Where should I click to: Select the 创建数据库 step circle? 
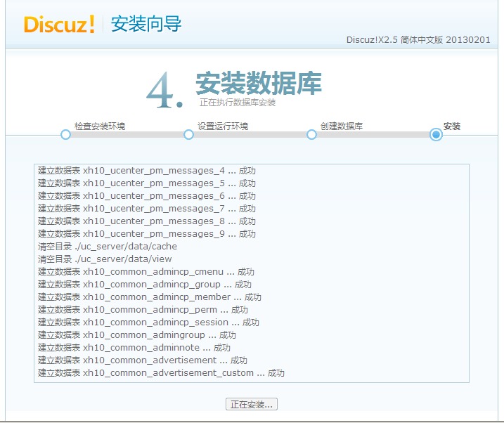(x=311, y=135)
